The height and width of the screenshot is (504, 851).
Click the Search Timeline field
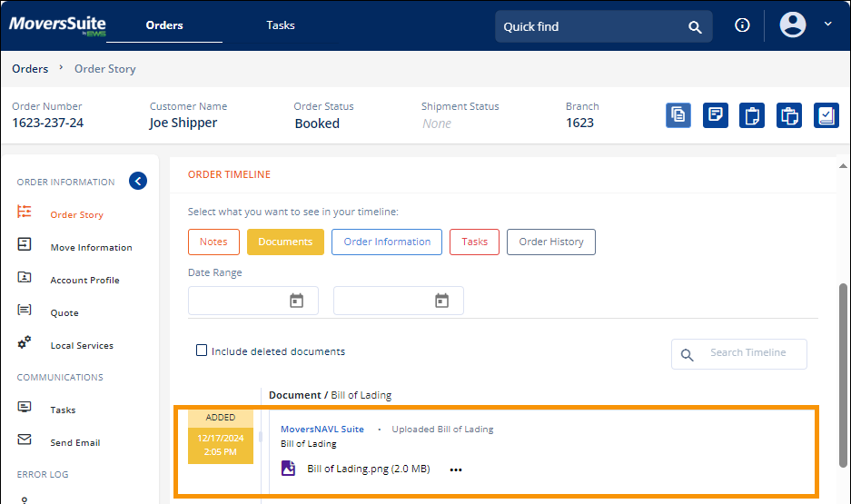(738, 354)
